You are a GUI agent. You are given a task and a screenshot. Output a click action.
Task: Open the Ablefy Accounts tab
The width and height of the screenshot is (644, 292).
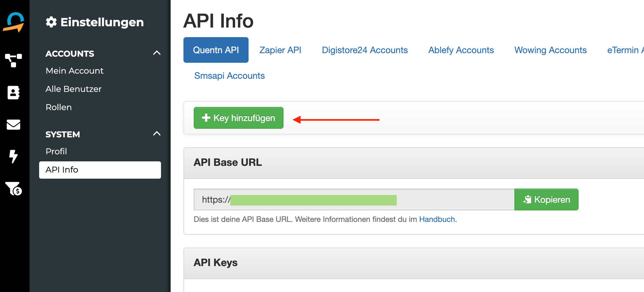[x=461, y=50]
